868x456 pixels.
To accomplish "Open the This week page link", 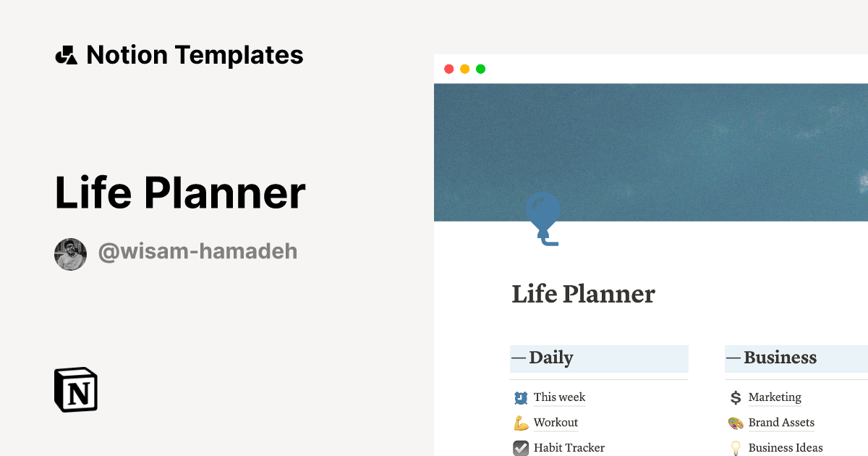I will pos(559,397).
